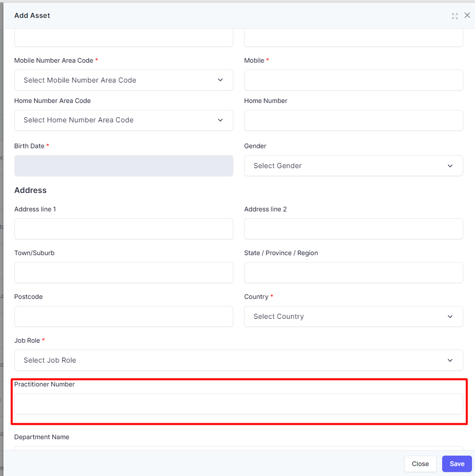Select the State / Province / Region field

[x=353, y=273]
